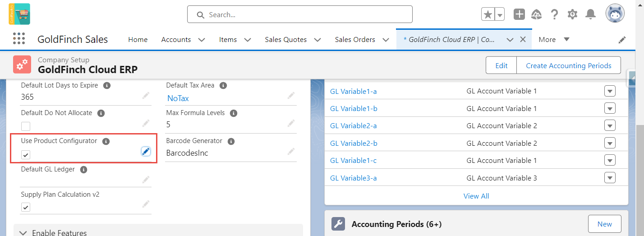Open the More navigation dropdown
The height and width of the screenshot is (236, 644).
[554, 39]
